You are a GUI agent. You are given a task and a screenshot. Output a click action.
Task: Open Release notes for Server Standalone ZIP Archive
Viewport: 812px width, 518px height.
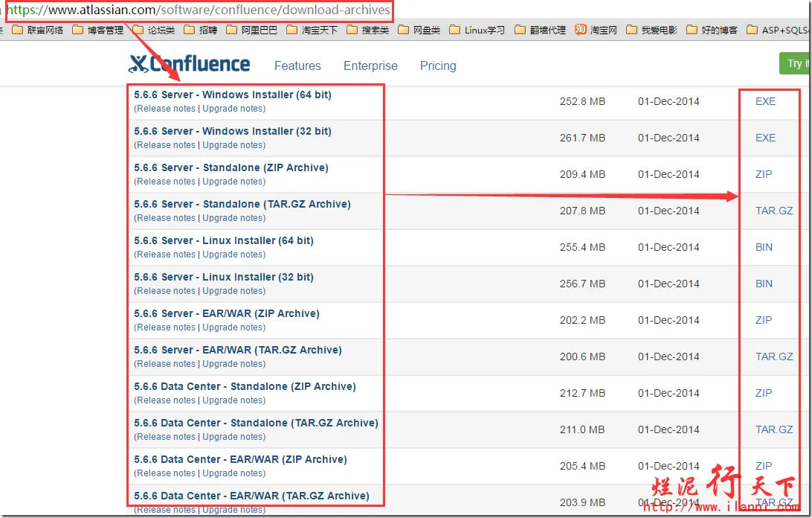coord(166,182)
